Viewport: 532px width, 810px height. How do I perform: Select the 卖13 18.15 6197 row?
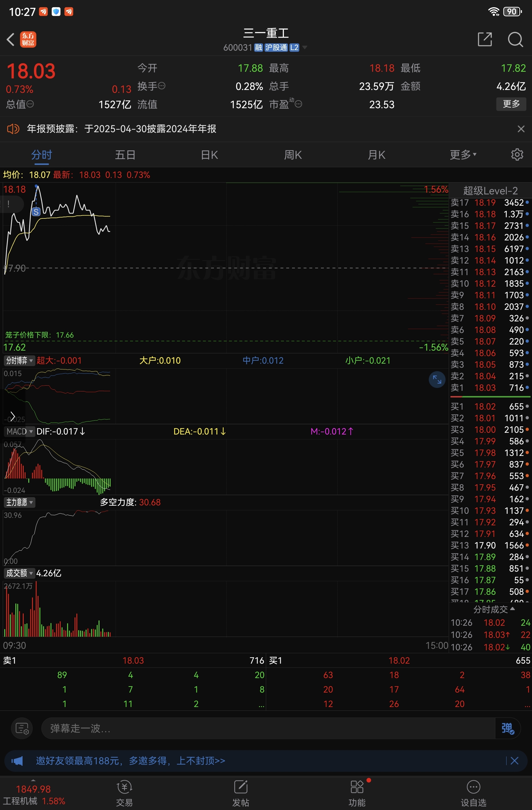tap(490, 249)
